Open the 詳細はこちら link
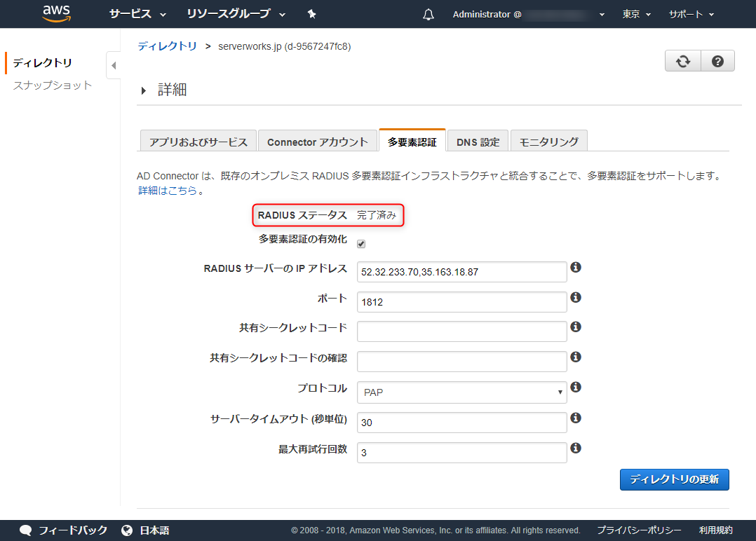Image resolution: width=756 pixels, height=541 pixels. click(x=167, y=190)
